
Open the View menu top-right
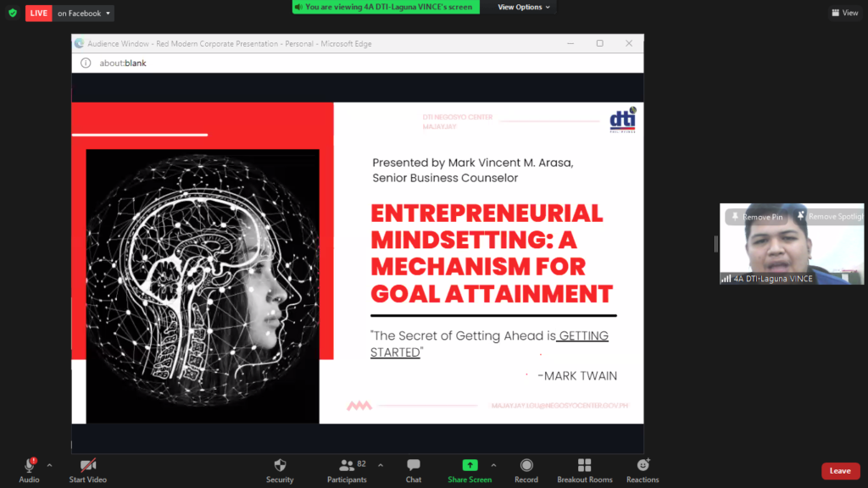(845, 13)
